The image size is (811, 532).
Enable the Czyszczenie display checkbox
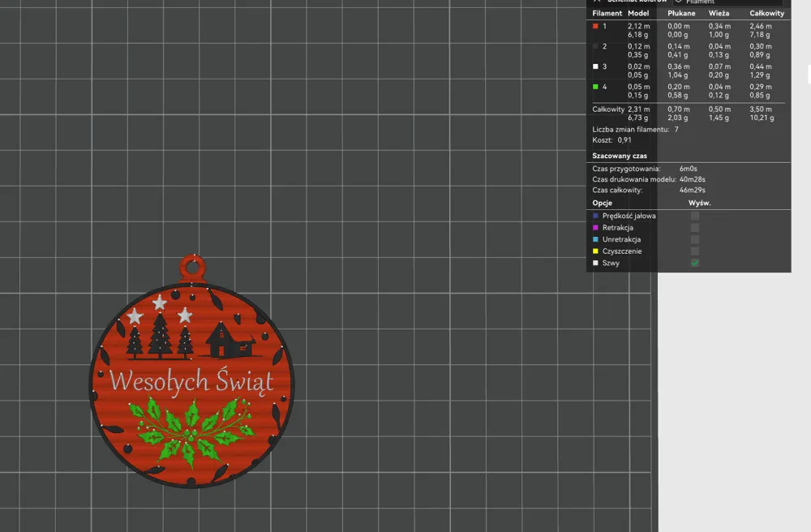695,251
